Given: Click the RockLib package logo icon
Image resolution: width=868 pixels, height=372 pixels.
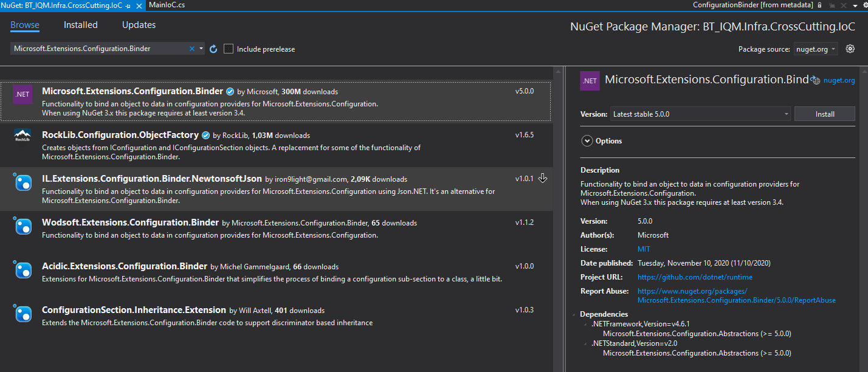Looking at the screenshot, I should pos(22,136).
